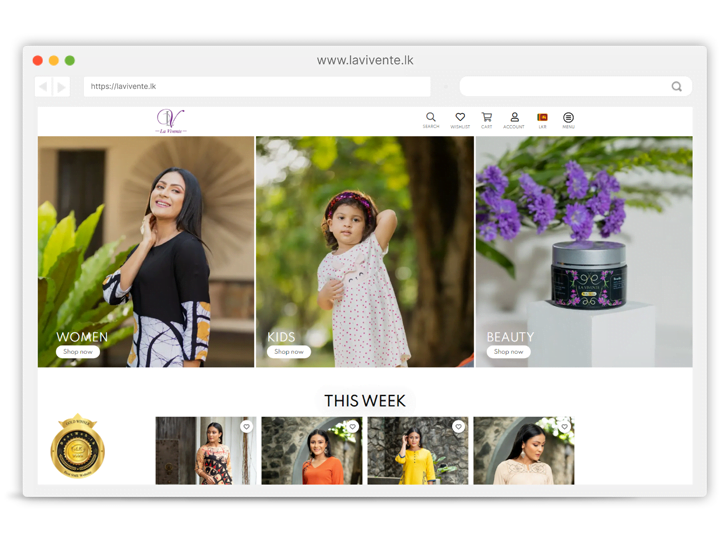
Task: Open the site search icon
Action: 431,118
